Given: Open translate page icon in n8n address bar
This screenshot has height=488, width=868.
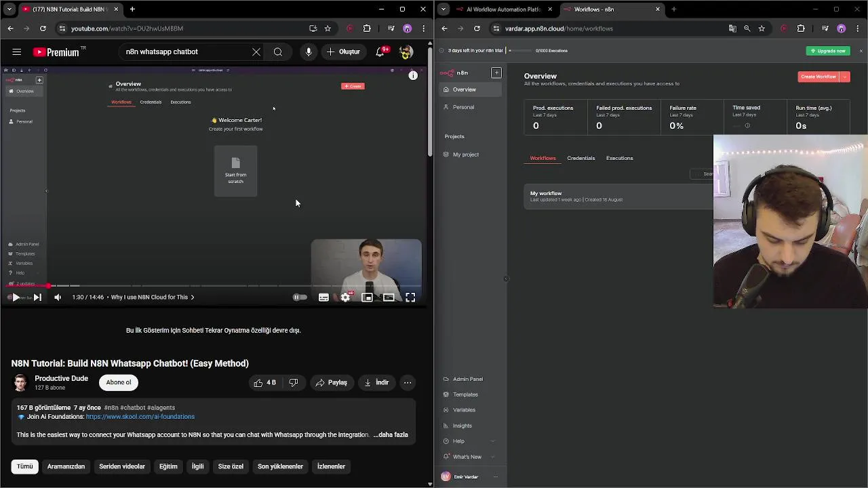Looking at the screenshot, I should pyautogui.click(x=732, y=28).
